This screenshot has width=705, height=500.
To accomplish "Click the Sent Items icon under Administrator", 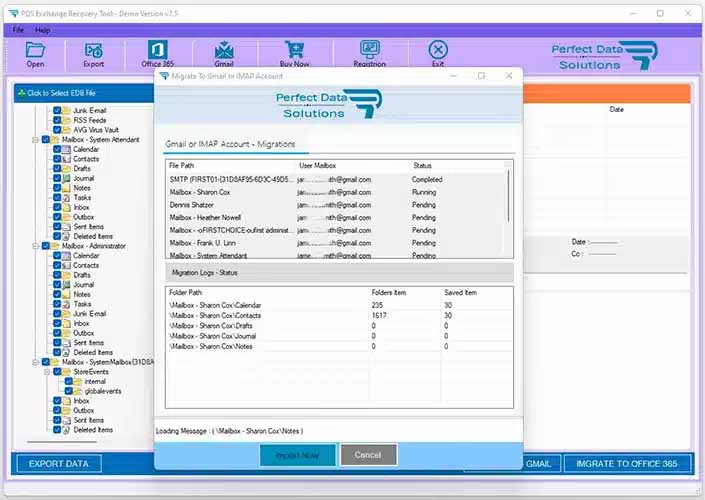I will [66, 343].
